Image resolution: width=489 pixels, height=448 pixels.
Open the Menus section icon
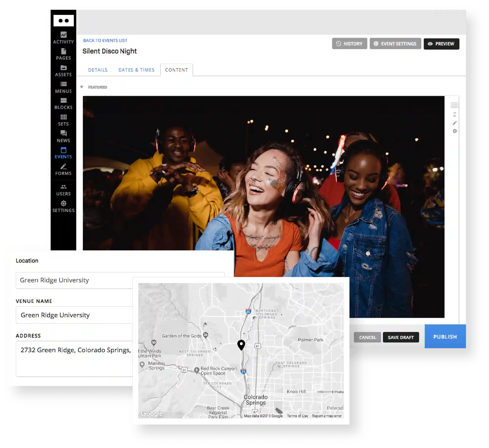point(64,84)
